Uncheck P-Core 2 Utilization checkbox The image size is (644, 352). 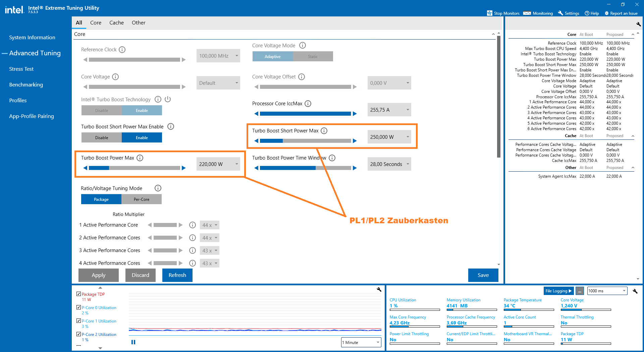click(x=78, y=334)
